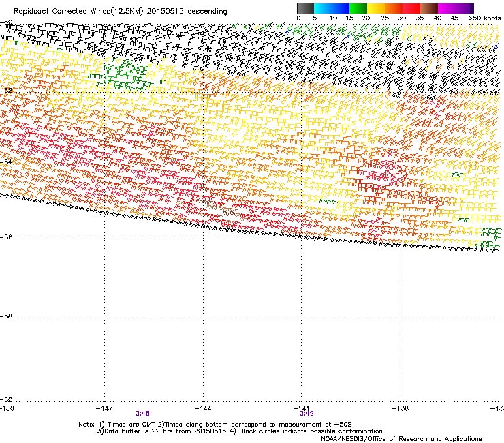Click the latitude label -58
The height and width of the screenshot is (443, 504).
tap(6, 316)
